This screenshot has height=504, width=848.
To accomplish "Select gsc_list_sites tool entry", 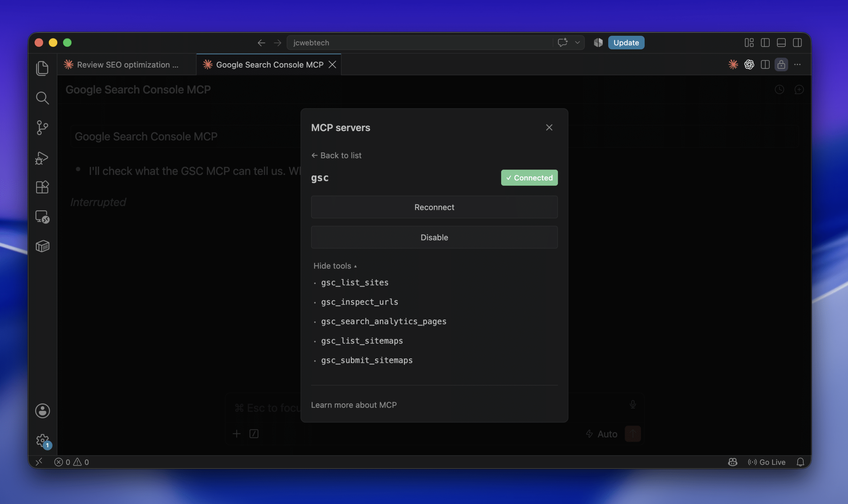I will tap(355, 282).
